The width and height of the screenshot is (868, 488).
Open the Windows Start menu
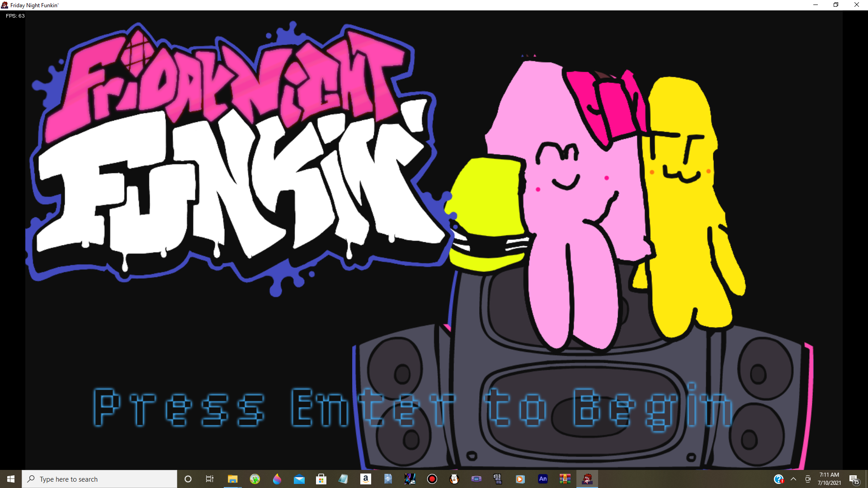[11, 479]
